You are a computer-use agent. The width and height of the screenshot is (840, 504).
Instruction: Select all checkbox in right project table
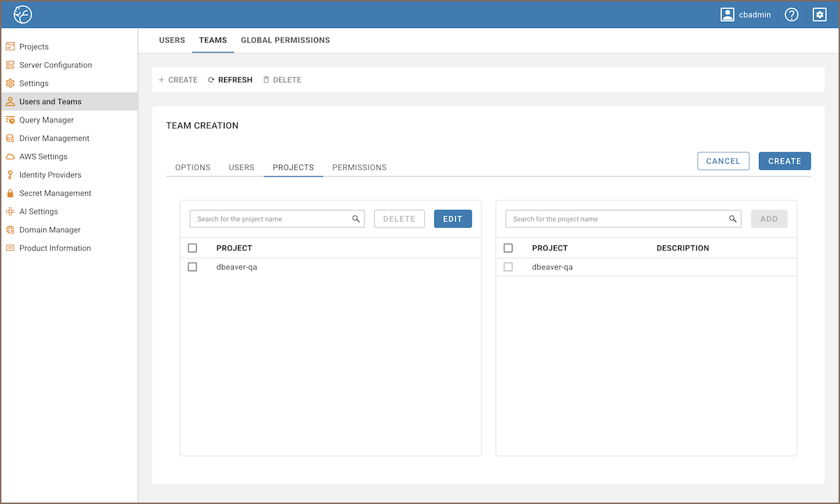508,248
